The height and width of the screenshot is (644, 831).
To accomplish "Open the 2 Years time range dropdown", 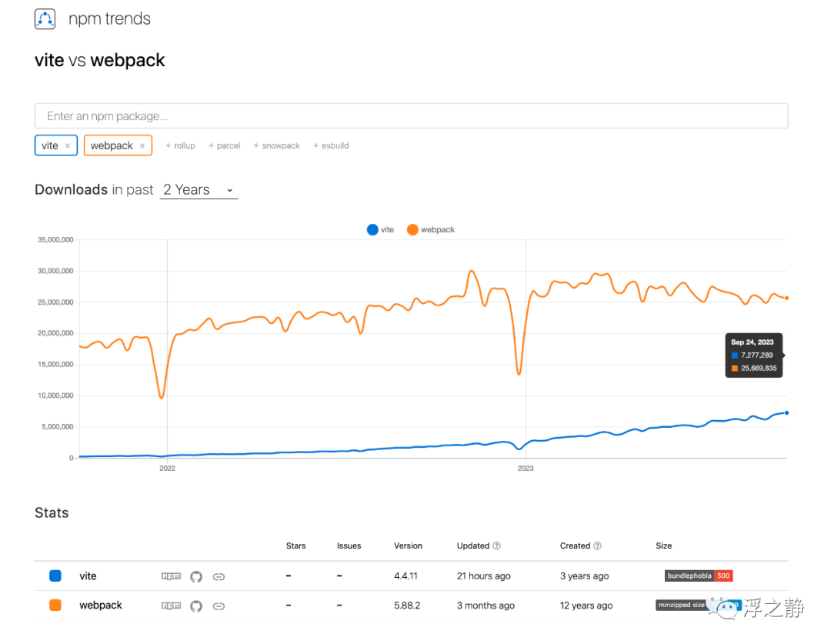I will [199, 190].
